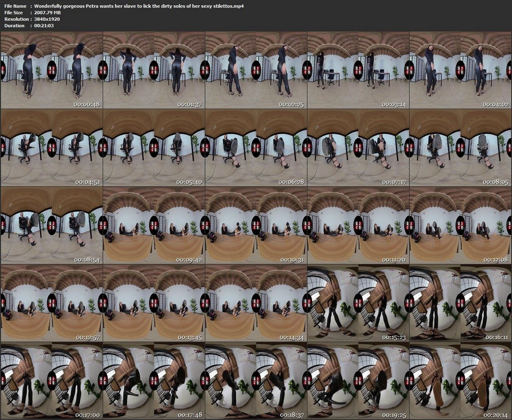Open the thumbnail marked 00:03:14
Viewport: 512px width, 420px height.
(x=358, y=71)
